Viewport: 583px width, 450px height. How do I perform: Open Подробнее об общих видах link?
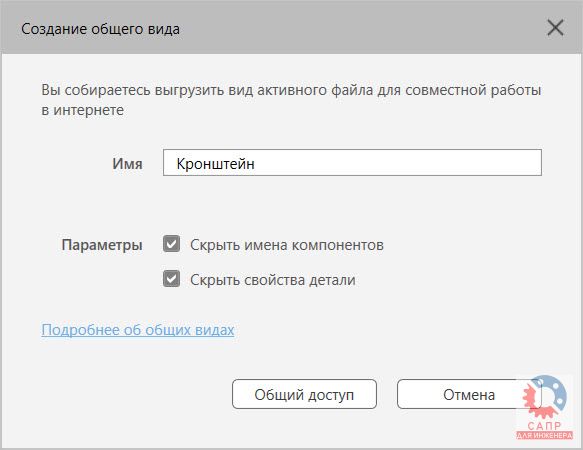(x=138, y=330)
